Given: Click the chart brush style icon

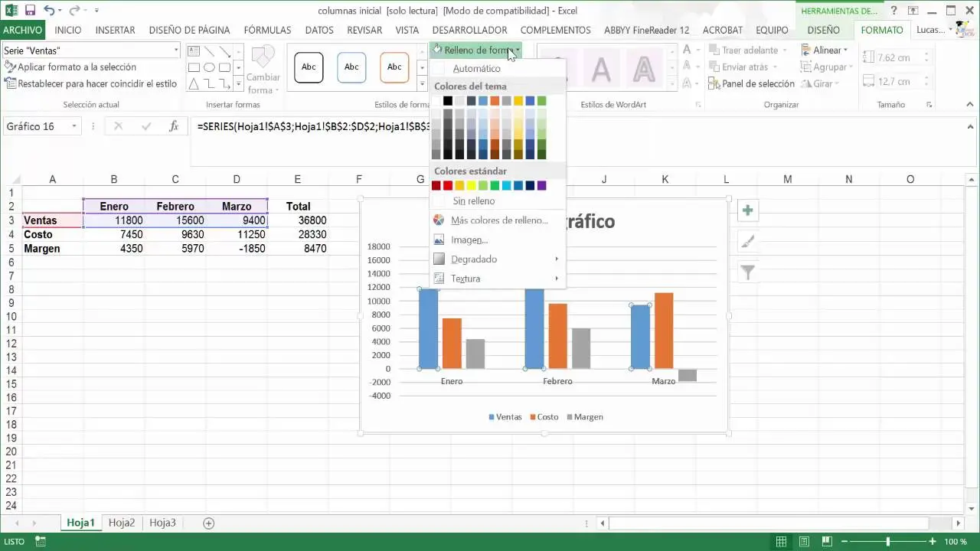Looking at the screenshot, I should (747, 243).
